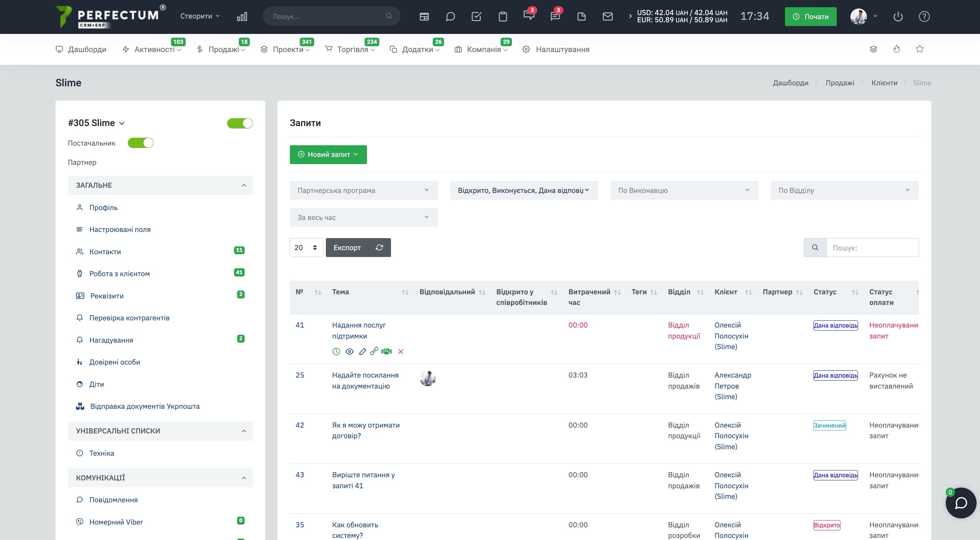Open the help question mark icon
Viewport: 980px width, 540px height.
(x=924, y=16)
